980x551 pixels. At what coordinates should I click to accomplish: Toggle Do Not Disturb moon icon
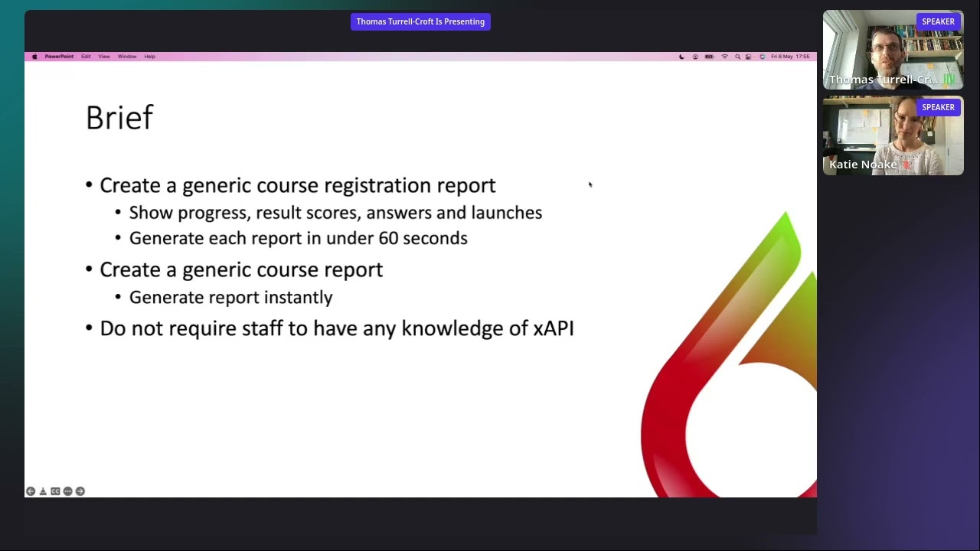click(x=681, y=57)
